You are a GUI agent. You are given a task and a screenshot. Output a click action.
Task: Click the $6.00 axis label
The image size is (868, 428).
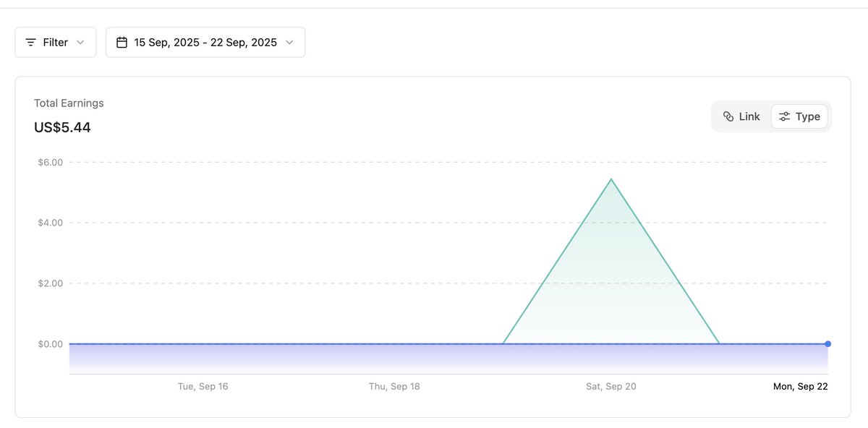[x=51, y=162]
